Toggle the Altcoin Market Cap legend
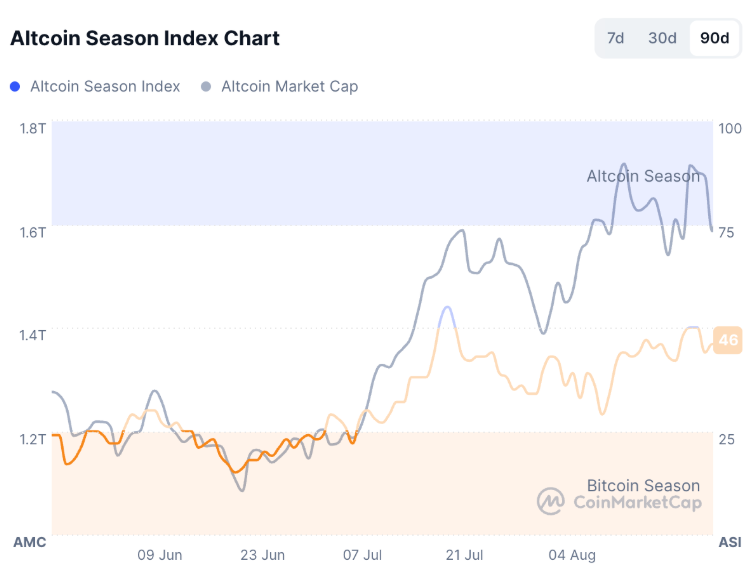The width and height of the screenshot is (753, 583). (289, 86)
